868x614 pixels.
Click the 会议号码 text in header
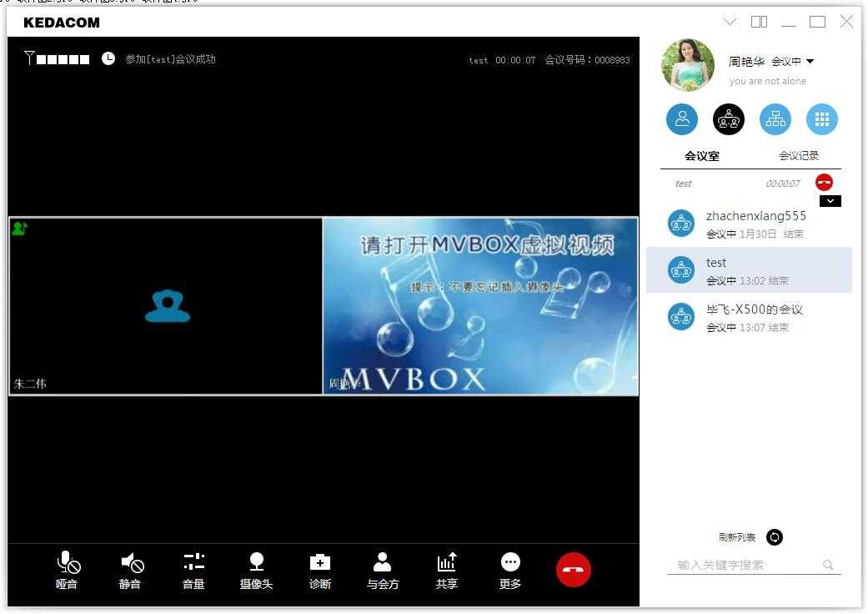(587, 60)
